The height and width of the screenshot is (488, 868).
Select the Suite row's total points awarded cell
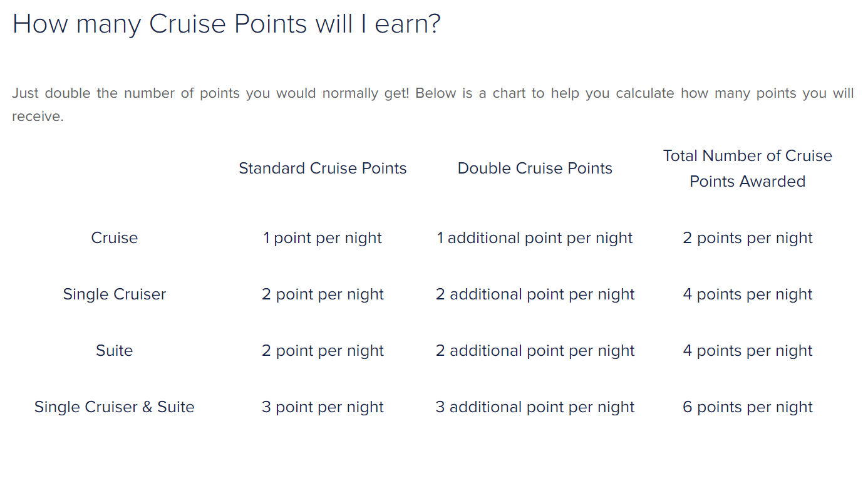[747, 351]
